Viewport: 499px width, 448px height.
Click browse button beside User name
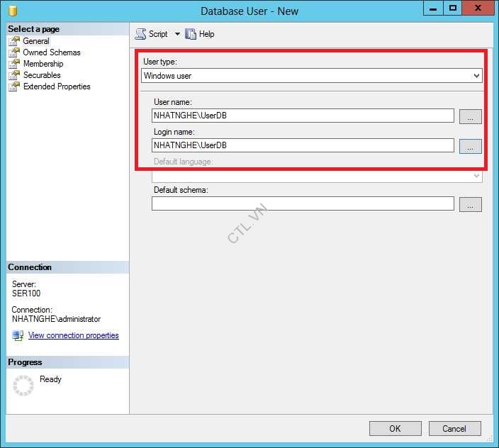(471, 116)
